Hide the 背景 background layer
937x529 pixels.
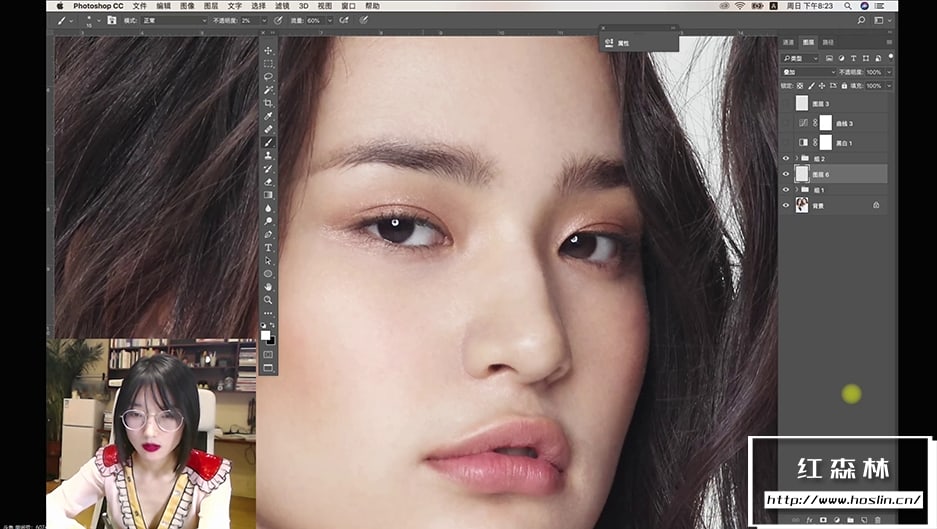pyautogui.click(x=786, y=205)
